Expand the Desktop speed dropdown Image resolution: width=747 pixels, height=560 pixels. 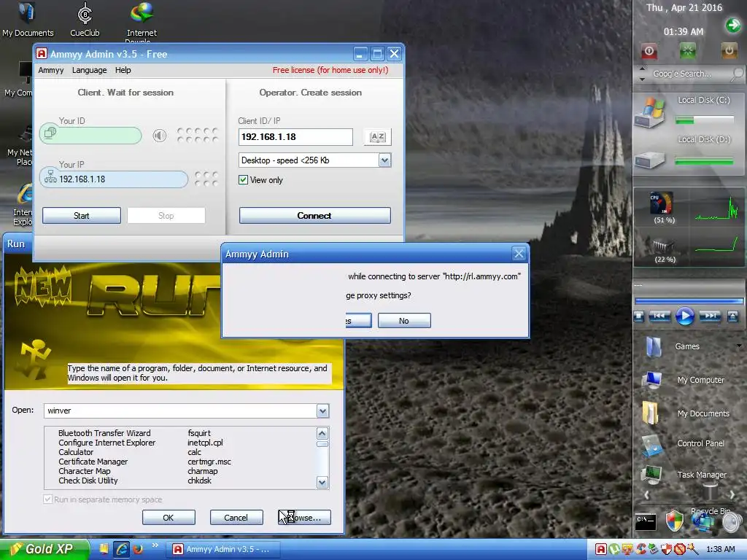(x=384, y=160)
